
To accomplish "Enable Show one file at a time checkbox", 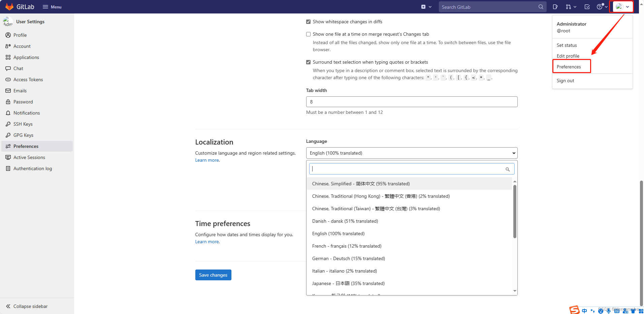I will [x=308, y=34].
